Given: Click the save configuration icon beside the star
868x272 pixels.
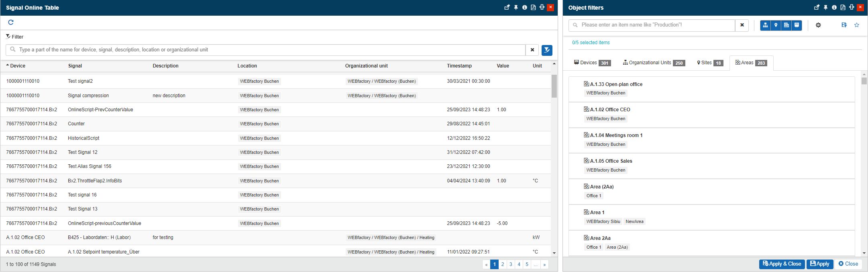Looking at the screenshot, I should point(844,25).
